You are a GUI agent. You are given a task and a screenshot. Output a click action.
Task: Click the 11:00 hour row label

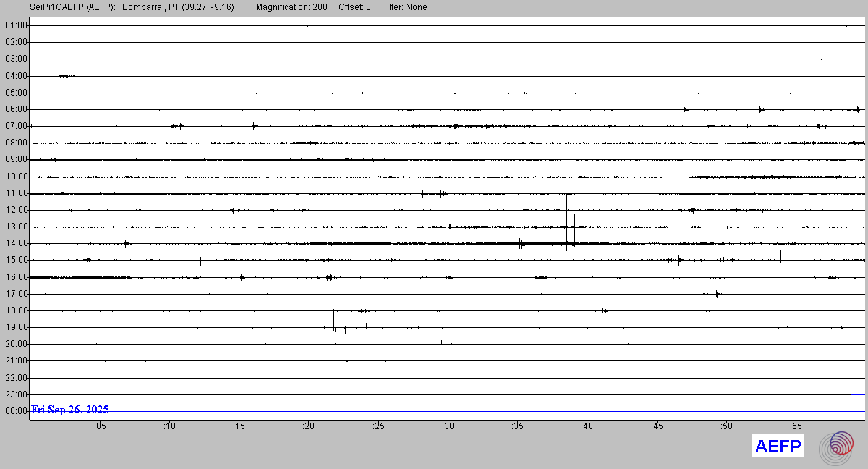(16, 193)
